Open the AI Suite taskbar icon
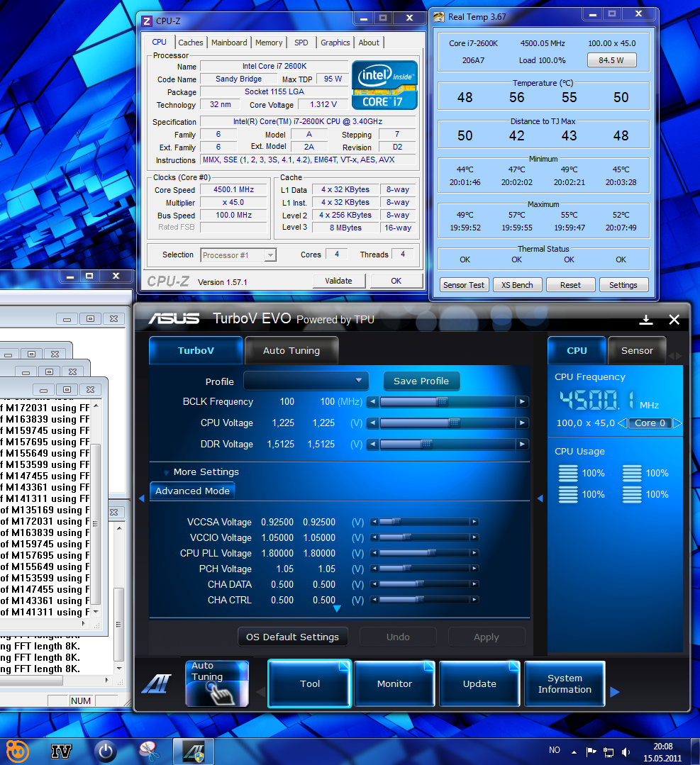This screenshot has height=765, width=700. 194,752
